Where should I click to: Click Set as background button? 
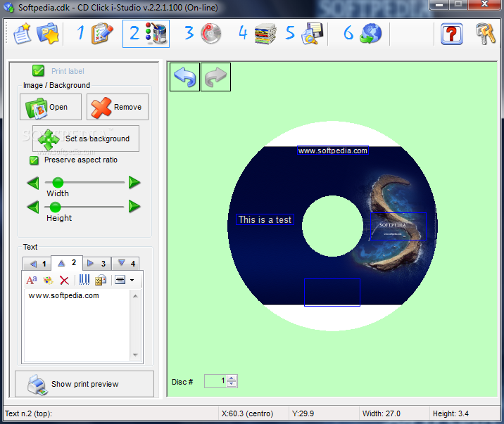coord(86,139)
